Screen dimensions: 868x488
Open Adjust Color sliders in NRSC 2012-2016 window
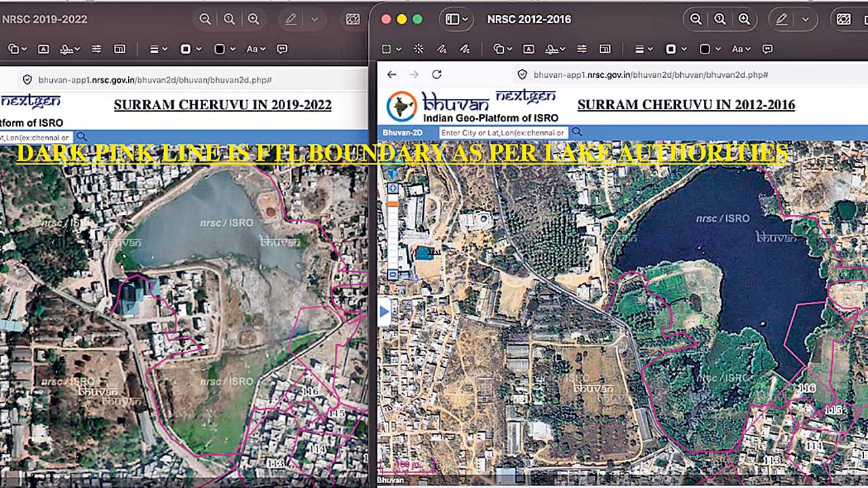pyautogui.click(x=582, y=49)
